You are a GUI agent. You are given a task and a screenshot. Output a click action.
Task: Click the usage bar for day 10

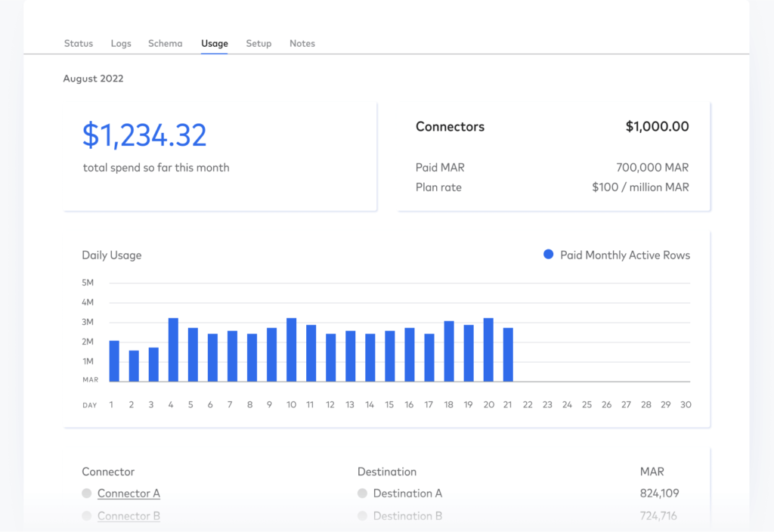point(291,350)
